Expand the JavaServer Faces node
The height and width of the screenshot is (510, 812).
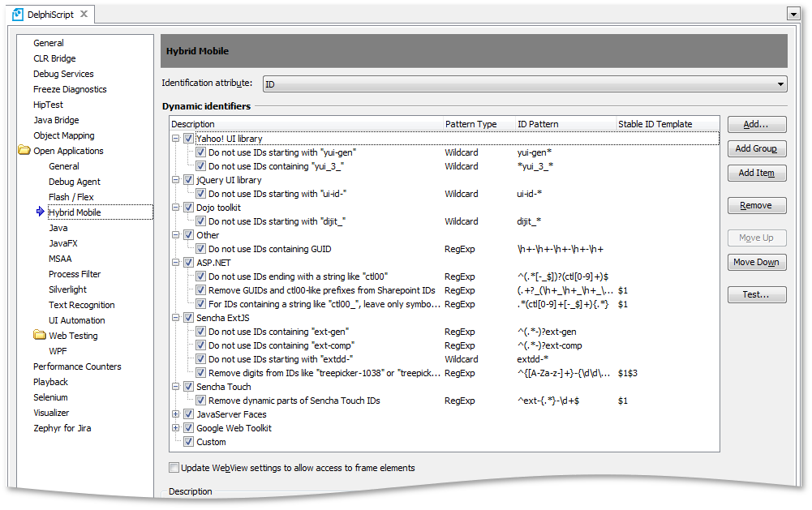(x=177, y=414)
